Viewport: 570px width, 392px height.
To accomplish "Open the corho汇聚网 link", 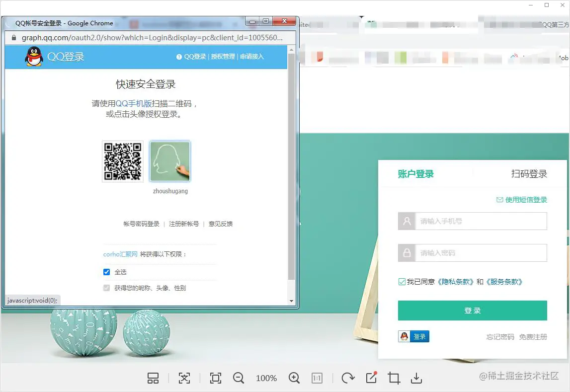I will click(120, 254).
